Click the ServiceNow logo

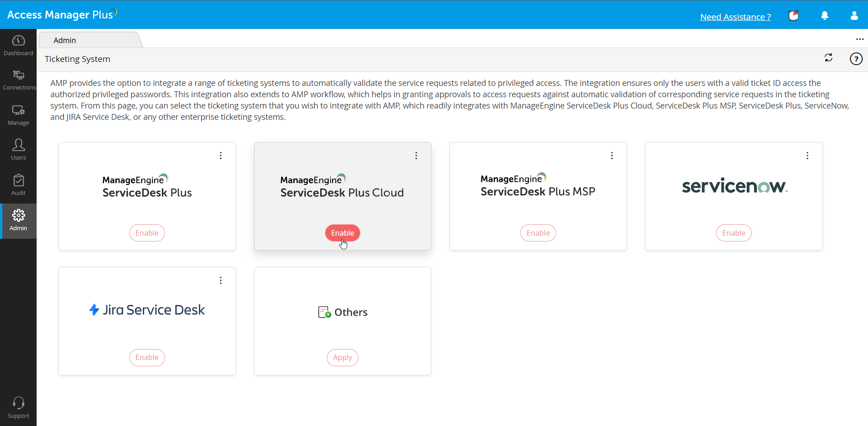point(735,185)
